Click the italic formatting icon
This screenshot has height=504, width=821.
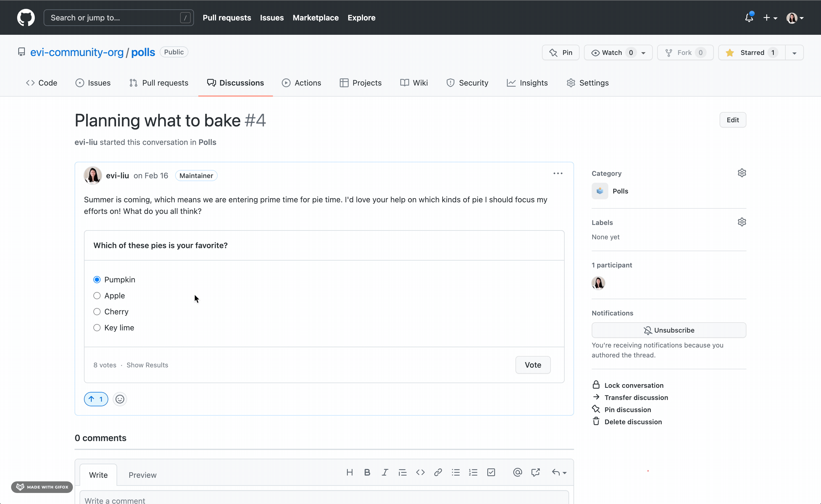(x=385, y=472)
